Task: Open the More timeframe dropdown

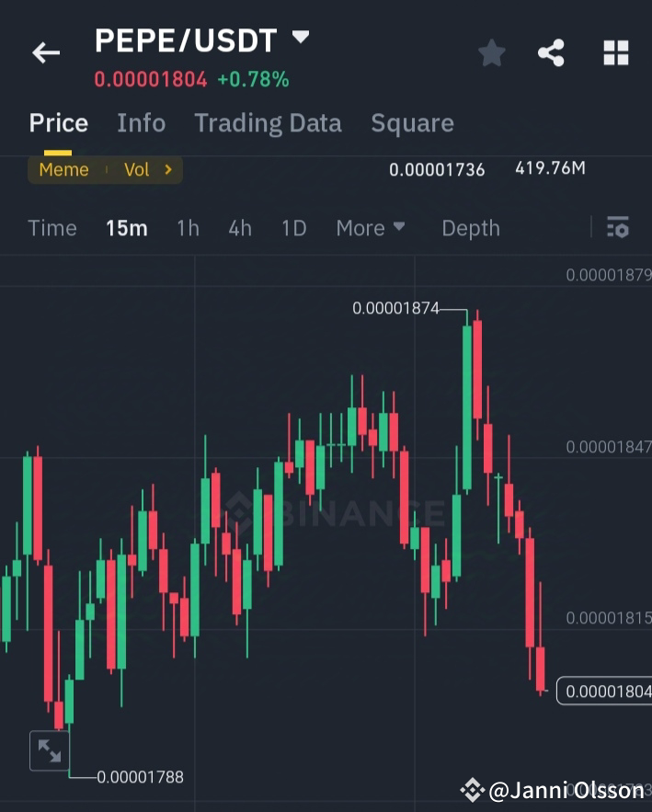Action: point(370,228)
